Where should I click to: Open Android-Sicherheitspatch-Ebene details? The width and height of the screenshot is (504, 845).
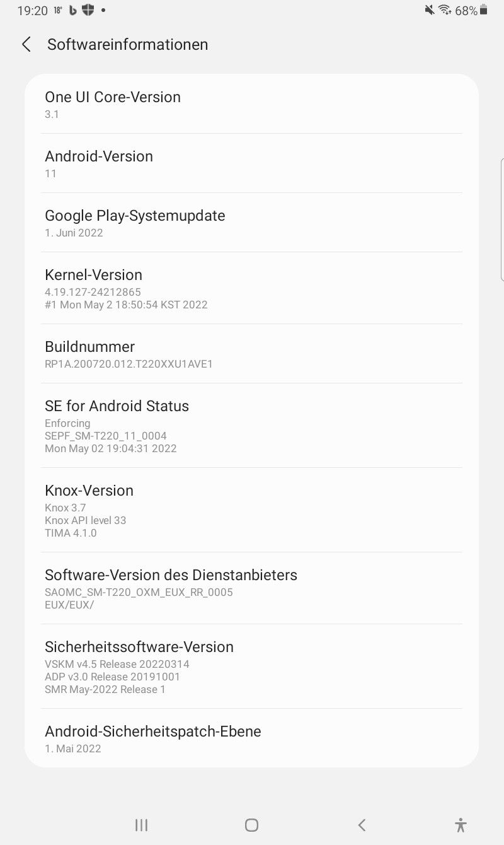pos(252,738)
